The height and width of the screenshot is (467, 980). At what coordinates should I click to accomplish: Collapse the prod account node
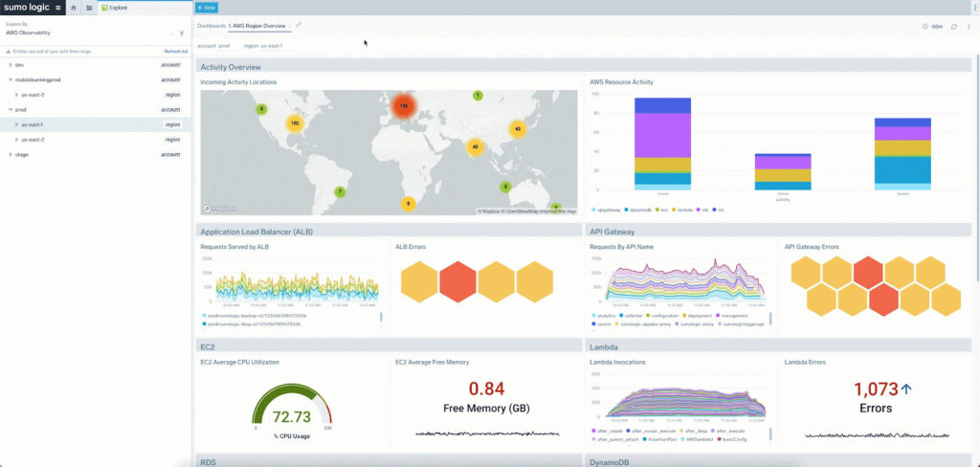(10, 110)
